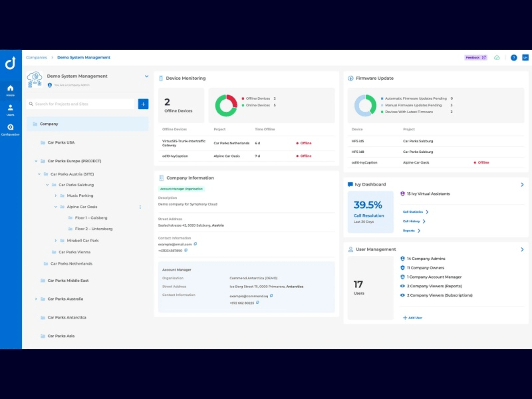Open the Call Statistics link
Screen dimensions: 532x399
tap(416, 212)
